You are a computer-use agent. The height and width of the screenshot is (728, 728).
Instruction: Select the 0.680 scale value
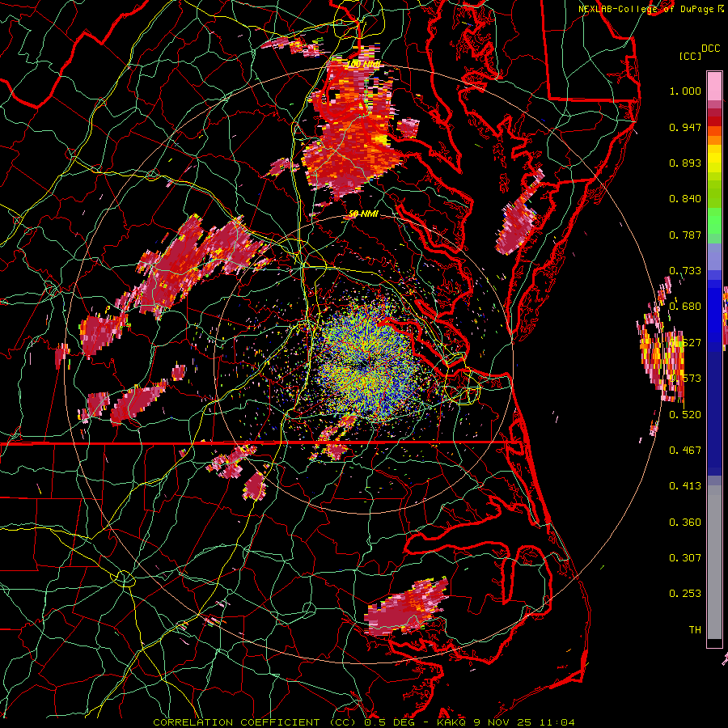685,307
